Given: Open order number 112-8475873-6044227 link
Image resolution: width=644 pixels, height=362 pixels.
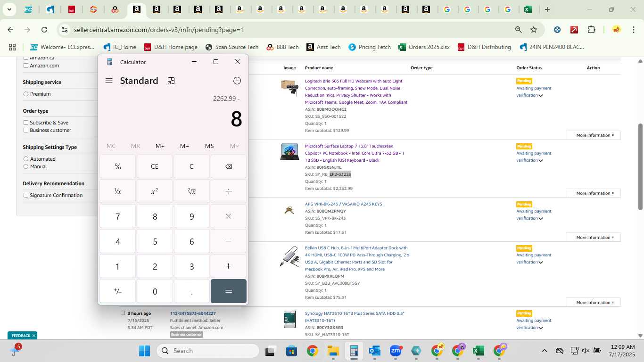Looking at the screenshot, I should (x=193, y=313).
